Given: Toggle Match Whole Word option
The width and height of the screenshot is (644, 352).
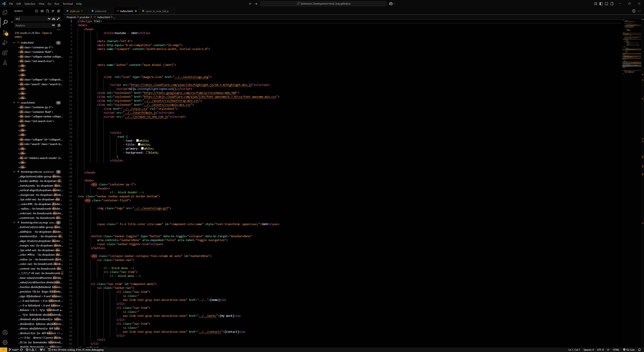Looking at the screenshot, I should (53, 19).
